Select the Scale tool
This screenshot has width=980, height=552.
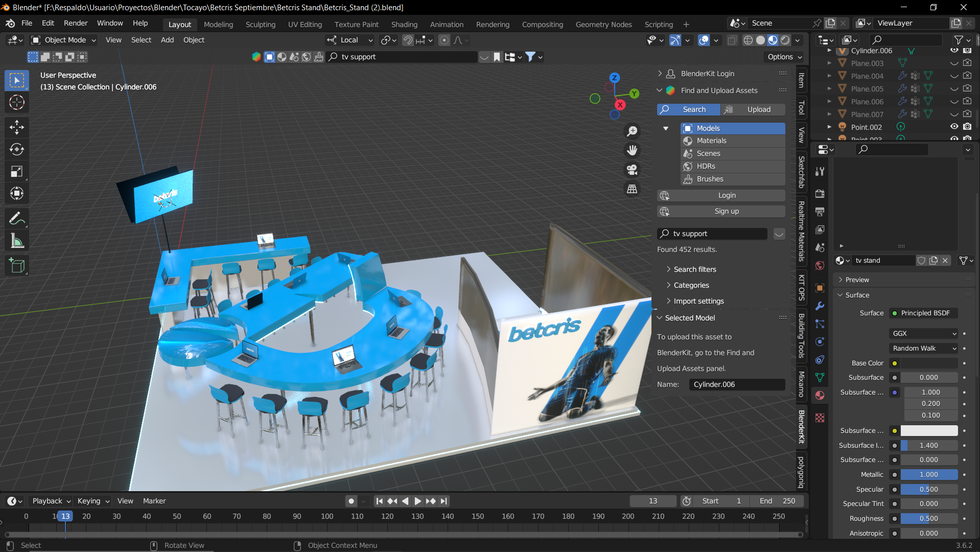coord(17,171)
